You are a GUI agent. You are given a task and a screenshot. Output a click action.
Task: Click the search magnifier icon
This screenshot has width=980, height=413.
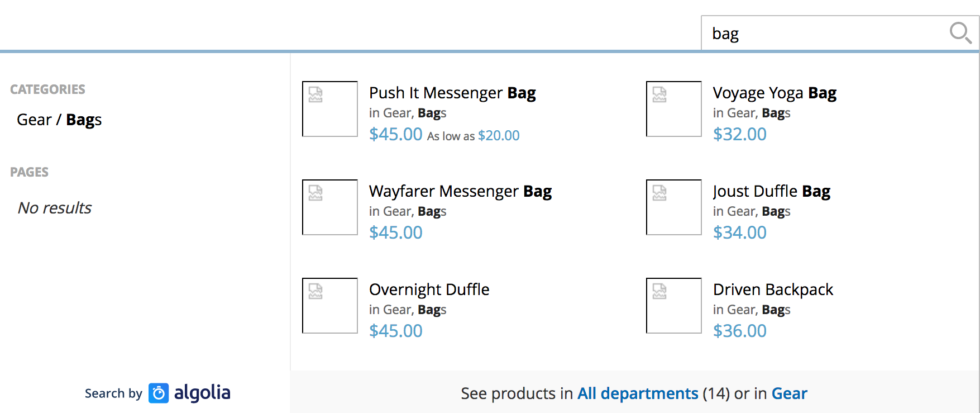pos(960,33)
